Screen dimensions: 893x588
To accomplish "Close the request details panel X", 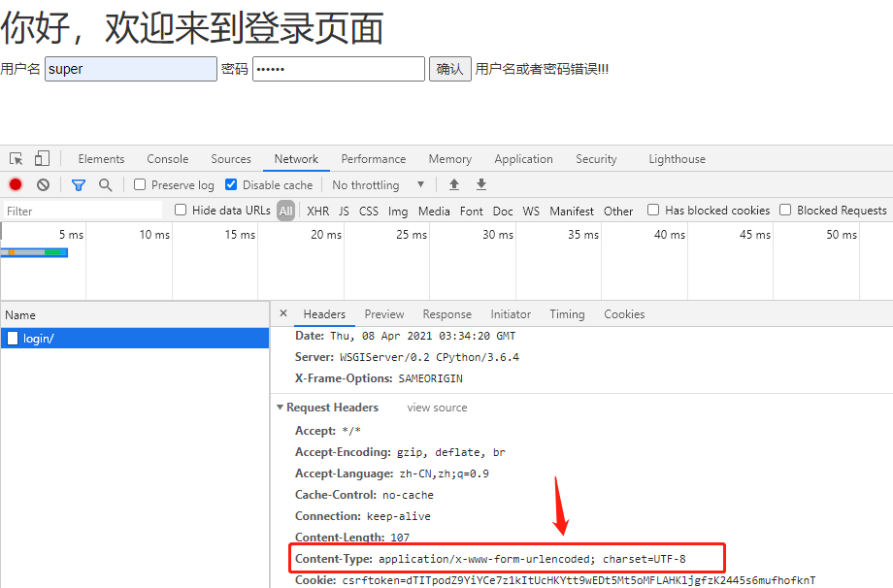I will pos(283,313).
